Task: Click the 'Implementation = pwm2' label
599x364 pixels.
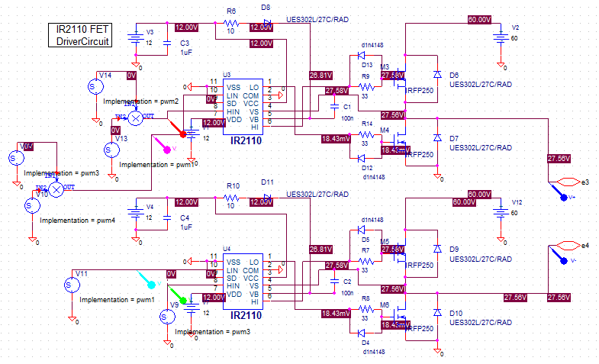Action: click(x=141, y=101)
